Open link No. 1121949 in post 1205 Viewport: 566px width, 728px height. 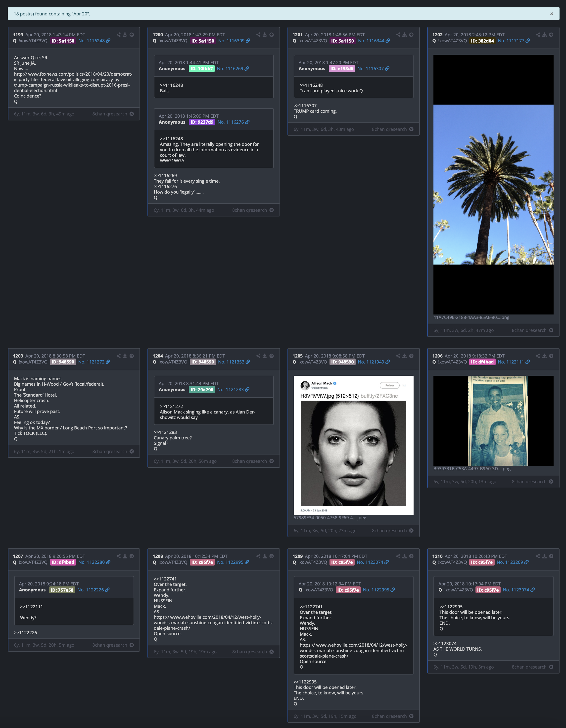click(374, 362)
